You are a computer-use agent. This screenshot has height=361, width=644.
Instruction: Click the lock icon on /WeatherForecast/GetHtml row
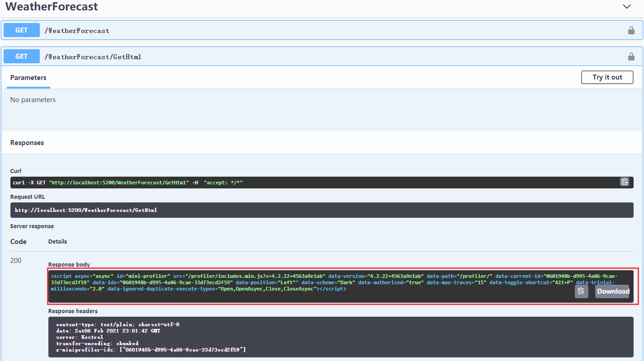[x=631, y=56]
